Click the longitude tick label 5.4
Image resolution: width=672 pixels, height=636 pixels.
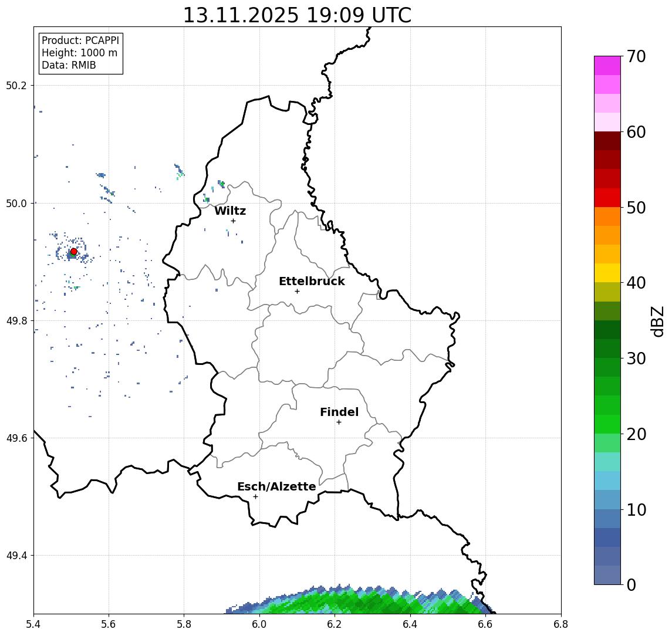33,624
